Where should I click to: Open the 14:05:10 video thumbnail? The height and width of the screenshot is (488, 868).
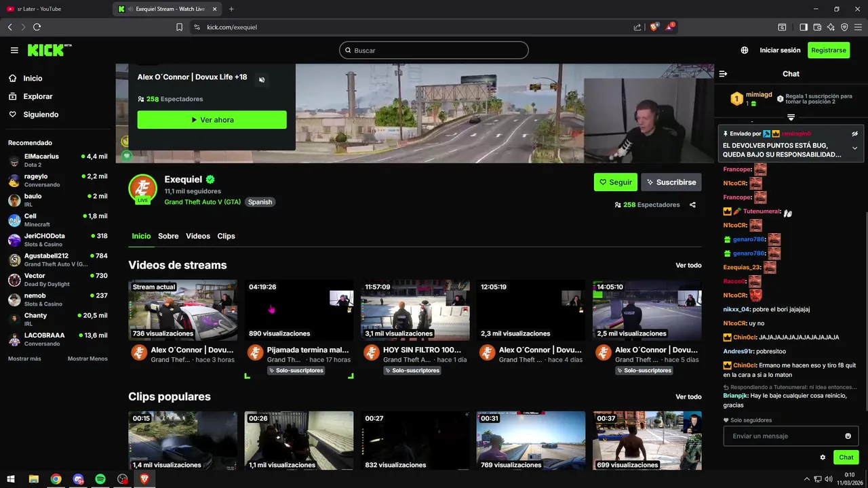click(x=647, y=310)
